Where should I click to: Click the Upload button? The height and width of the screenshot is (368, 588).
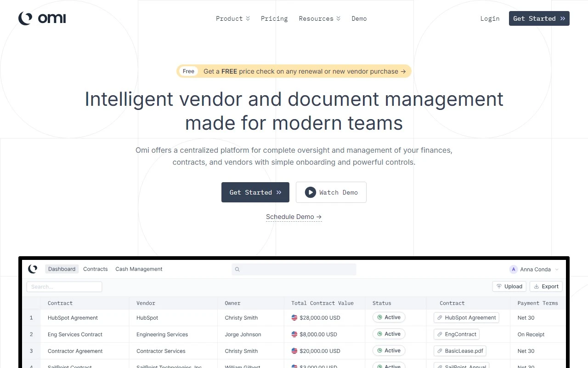pos(509,286)
